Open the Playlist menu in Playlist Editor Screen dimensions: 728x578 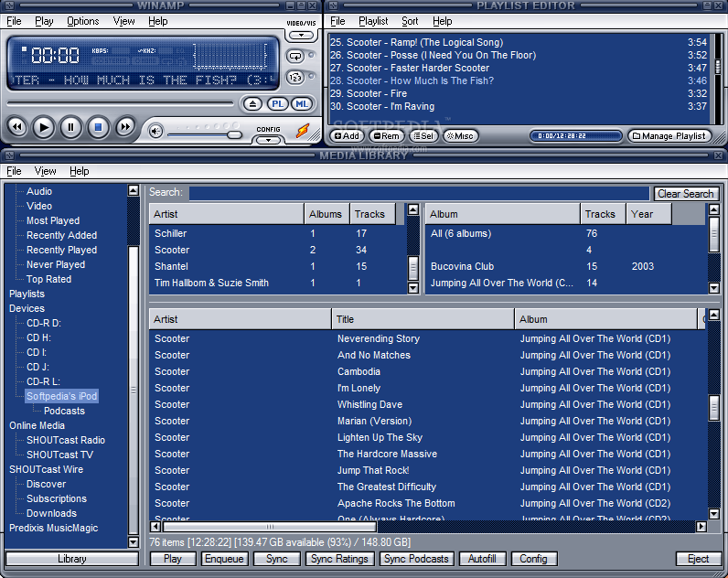(x=373, y=21)
